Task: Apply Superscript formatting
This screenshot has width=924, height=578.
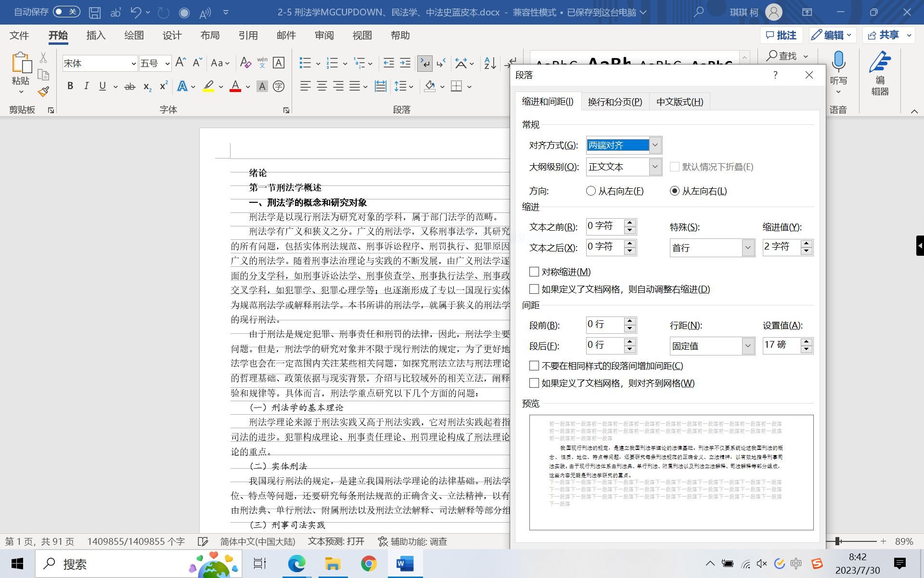Action: pyautogui.click(x=164, y=86)
